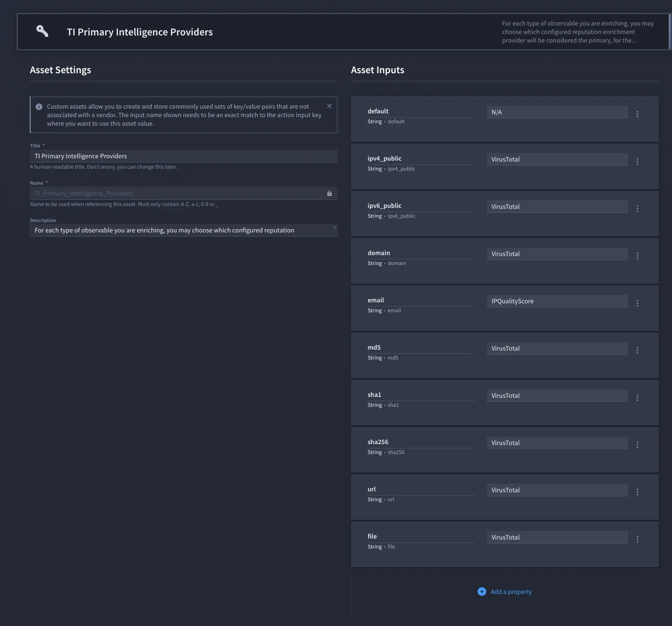Edit the ipv4_public value field
This screenshot has width=672, height=626.
tap(557, 159)
